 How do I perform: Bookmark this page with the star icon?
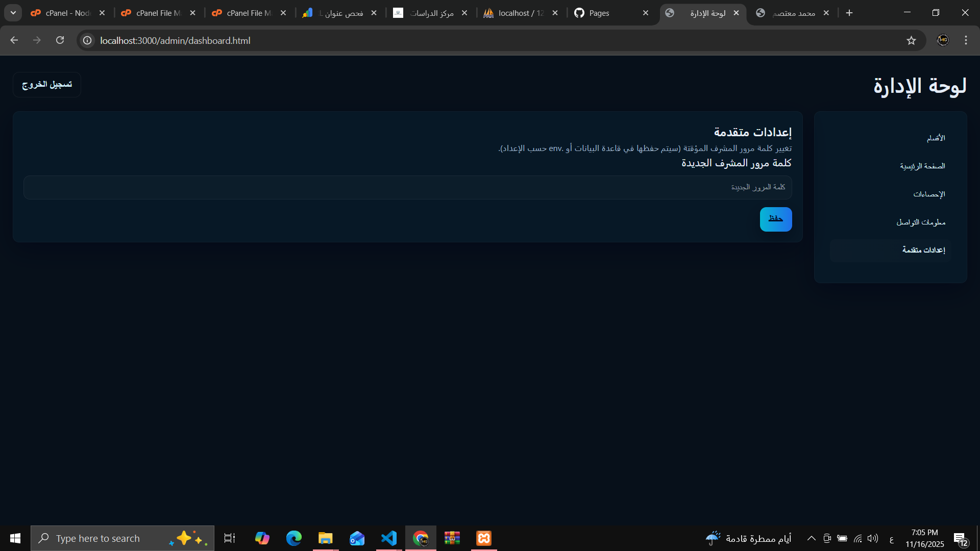tap(911, 40)
